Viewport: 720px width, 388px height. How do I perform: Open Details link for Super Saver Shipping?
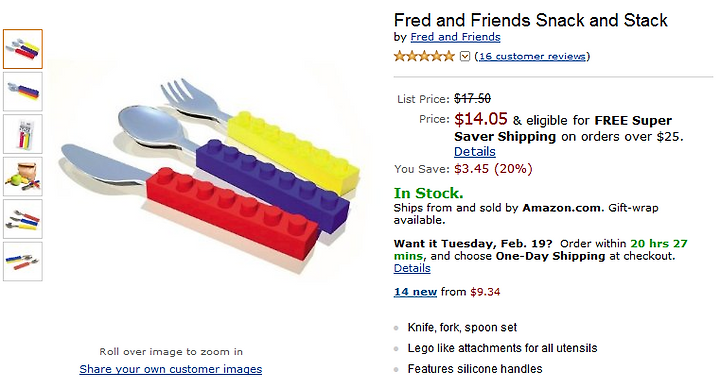tap(475, 152)
